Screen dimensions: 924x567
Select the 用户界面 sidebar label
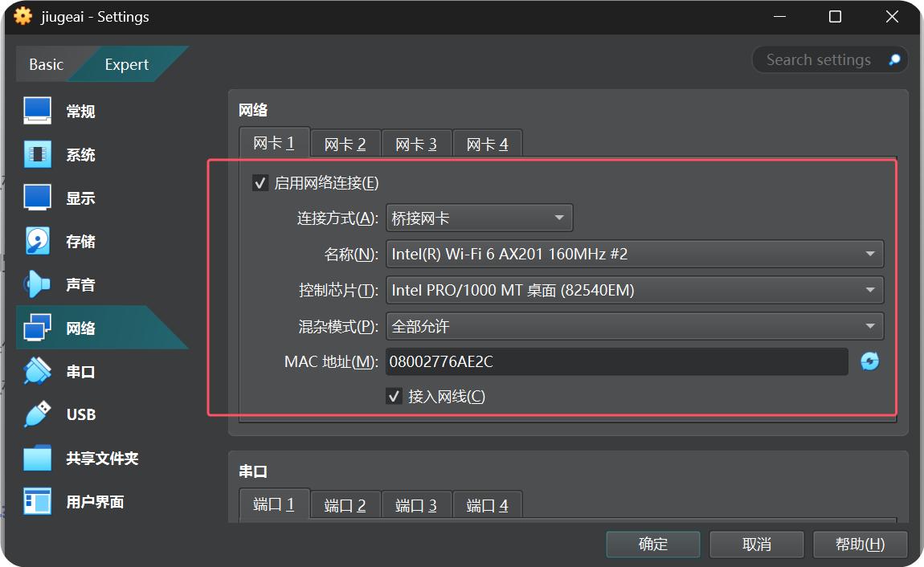pyautogui.click(x=96, y=502)
